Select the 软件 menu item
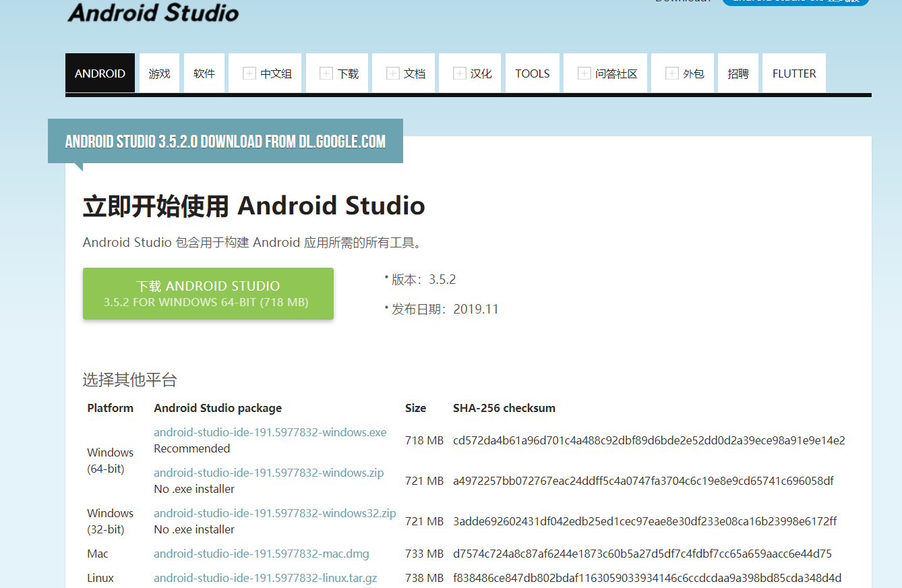This screenshot has height=588, width=902. coord(204,73)
